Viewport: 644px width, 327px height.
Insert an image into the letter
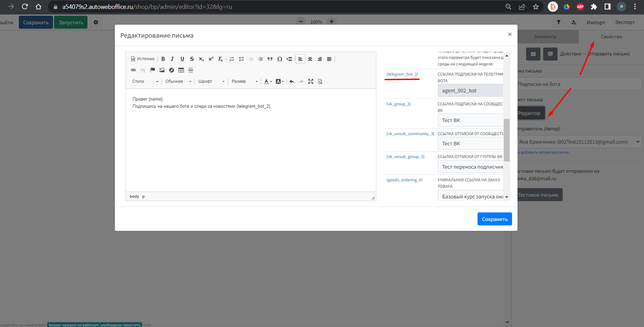click(x=162, y=70)
